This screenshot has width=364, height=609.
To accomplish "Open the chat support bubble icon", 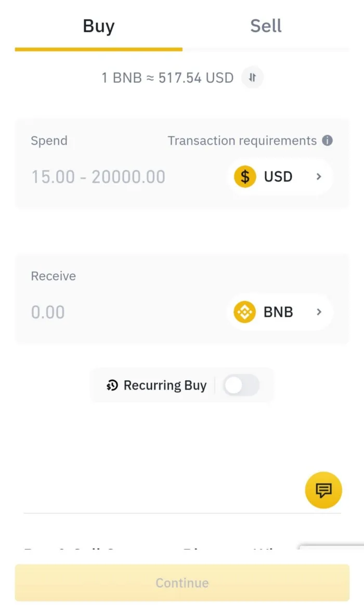I will pos(323,490).
